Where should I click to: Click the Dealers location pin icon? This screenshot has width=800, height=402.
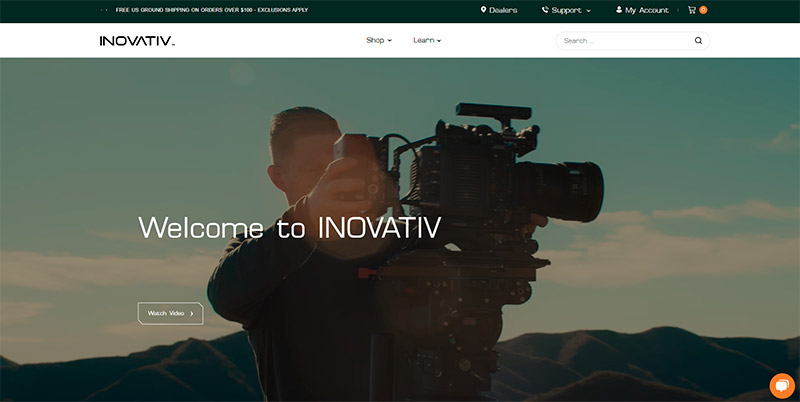[x=483, y=10]
